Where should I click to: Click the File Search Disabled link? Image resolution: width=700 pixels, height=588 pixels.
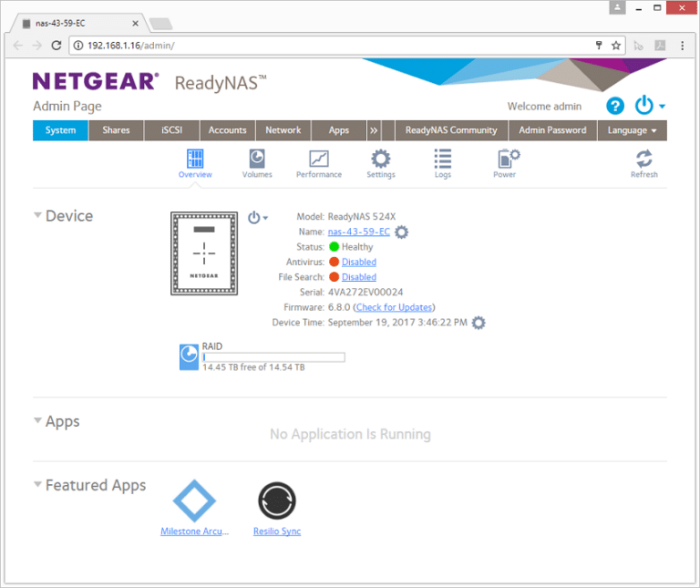[359, 277]
